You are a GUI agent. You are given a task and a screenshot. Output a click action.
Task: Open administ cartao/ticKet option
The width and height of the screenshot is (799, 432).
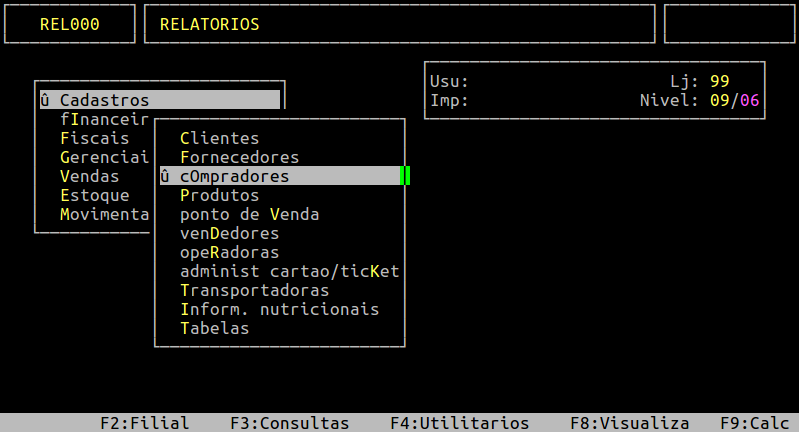[x=289, y=271]
